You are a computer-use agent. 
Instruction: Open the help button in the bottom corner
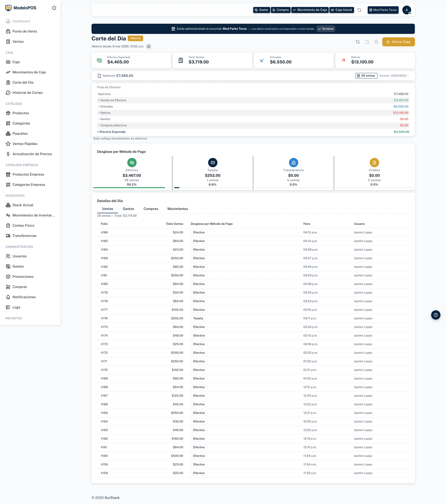tap(436, 315)
